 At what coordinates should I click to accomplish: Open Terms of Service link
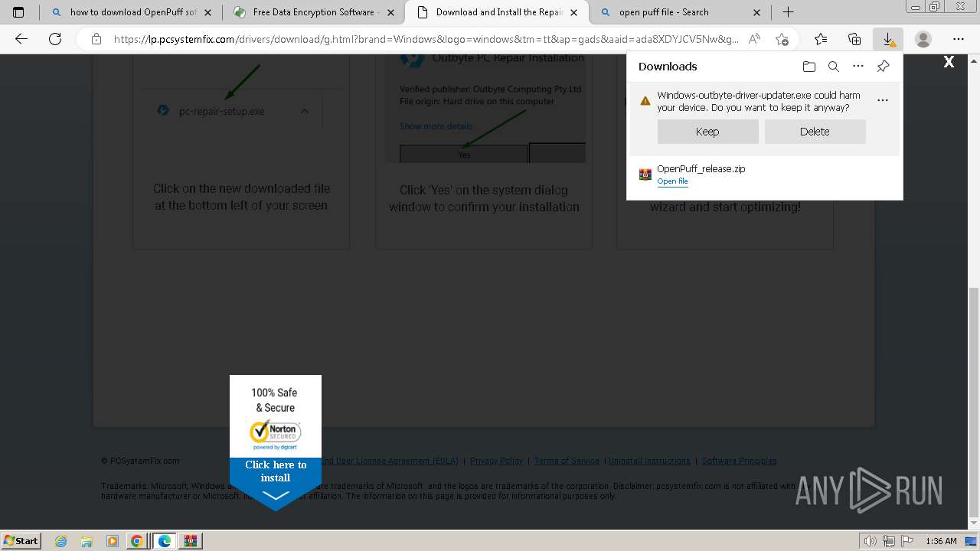point(567,461)
